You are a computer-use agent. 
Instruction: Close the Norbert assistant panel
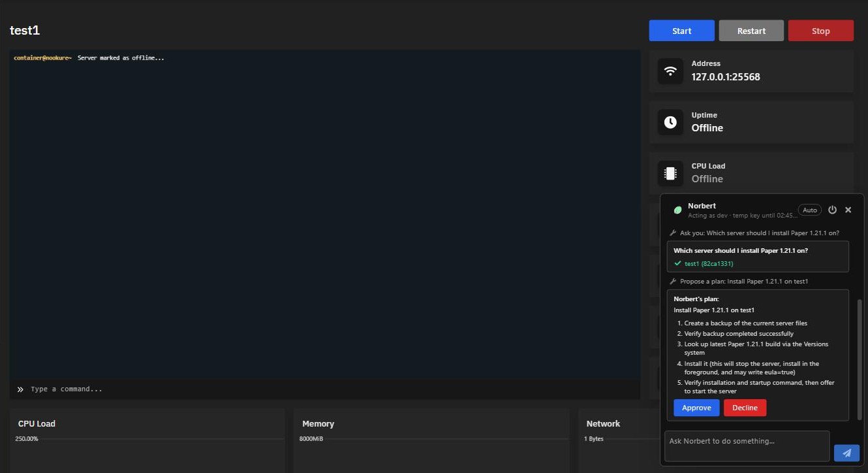click(848, 210)
